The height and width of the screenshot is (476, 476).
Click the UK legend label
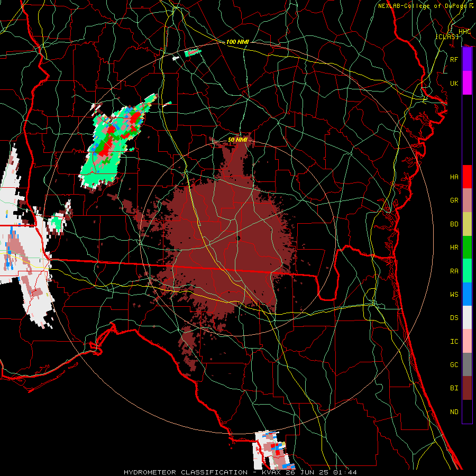tap(454, 84)
